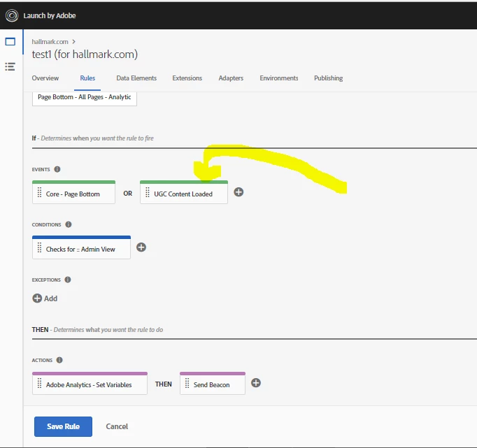This screenshot has height=448, width=477.
Task: Click the 'THEN - Determines what' heading
Action: (97, 330)
